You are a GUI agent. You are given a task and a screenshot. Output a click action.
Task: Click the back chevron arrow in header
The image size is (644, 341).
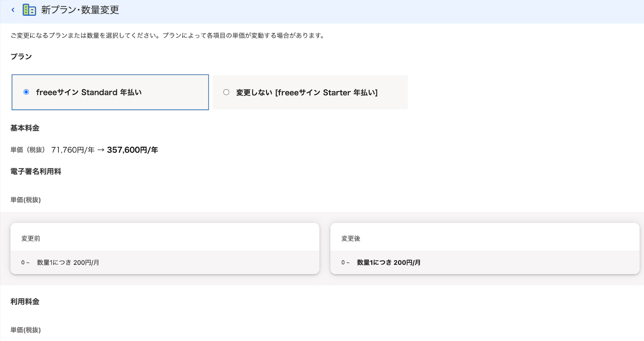pyautogui.click(x=13, y=10)
